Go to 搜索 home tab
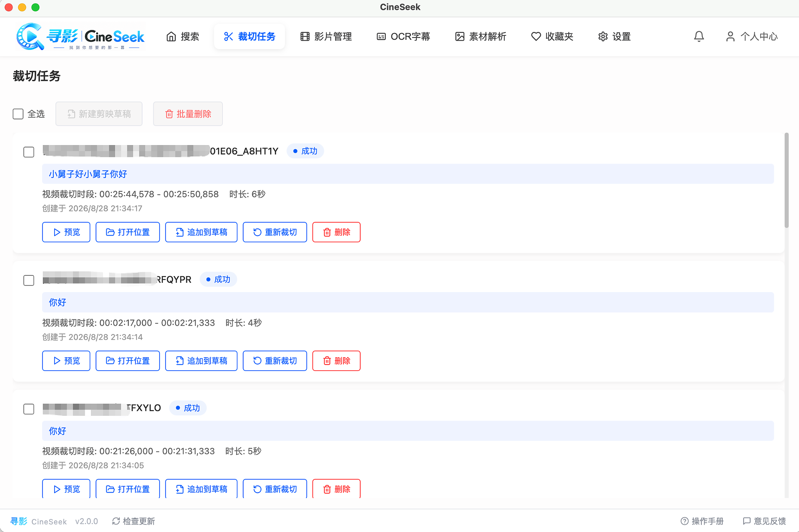The width and height of the screenshot is (799, 532). [x=183, y=36]
